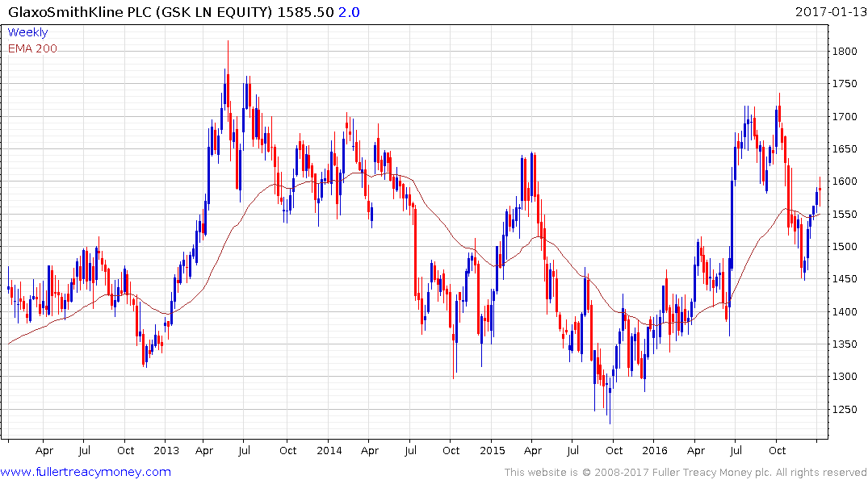Click the 2014 year label on time axis
This screenshot has width=868, height=484.
pyautogui.click(x=329, y=451)
